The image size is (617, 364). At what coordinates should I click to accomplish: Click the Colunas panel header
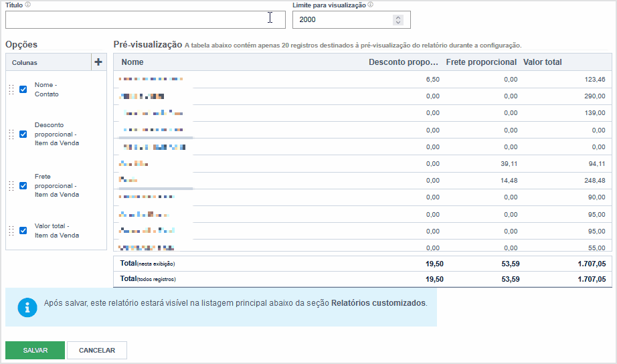pyautogui.click(x=48, y=62)
